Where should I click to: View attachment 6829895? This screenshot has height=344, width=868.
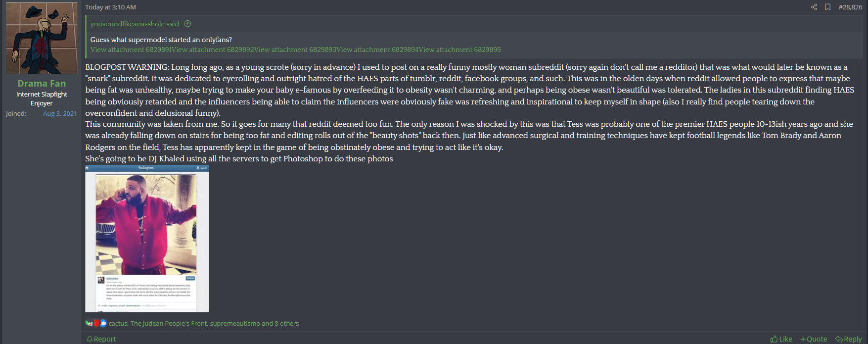click(460, 49)
